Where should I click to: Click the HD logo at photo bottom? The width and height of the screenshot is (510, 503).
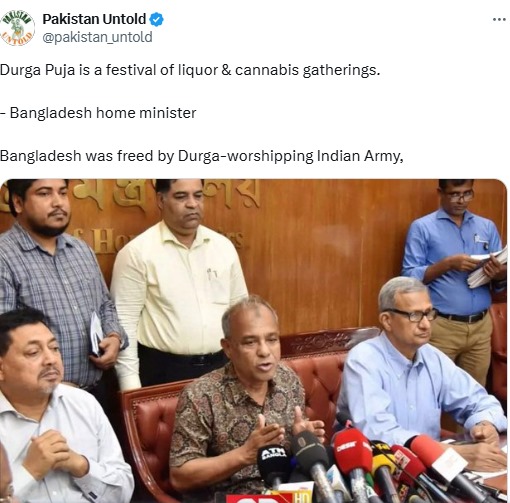(x=303, y=497)
